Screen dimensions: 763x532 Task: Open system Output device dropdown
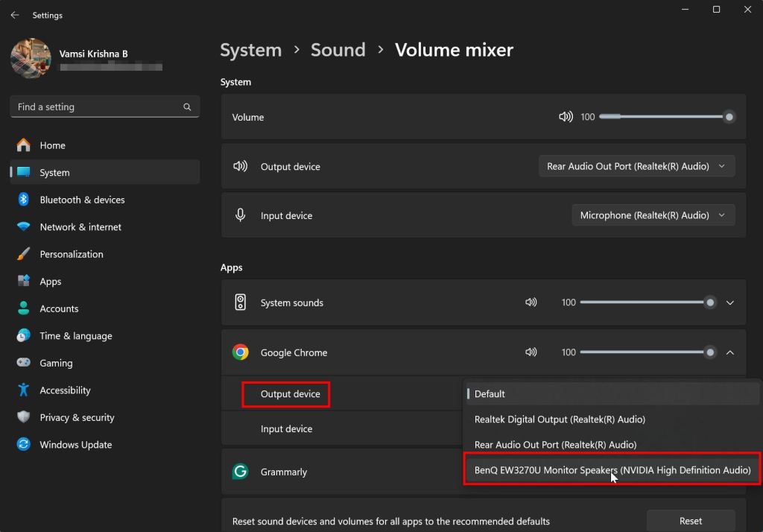coord(636,166)
